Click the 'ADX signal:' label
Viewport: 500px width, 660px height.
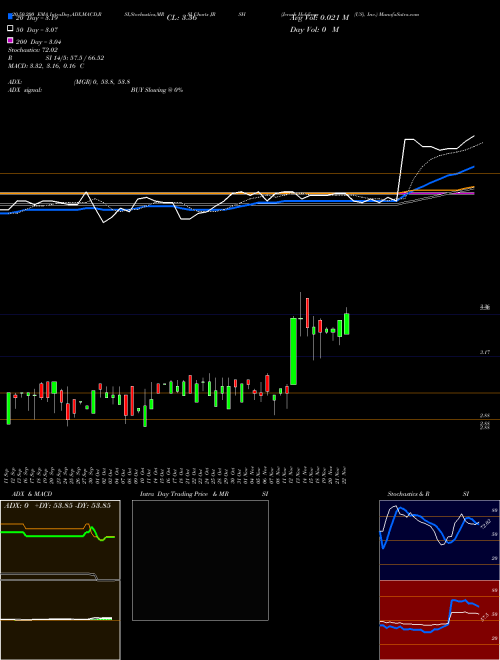[25, 90]
